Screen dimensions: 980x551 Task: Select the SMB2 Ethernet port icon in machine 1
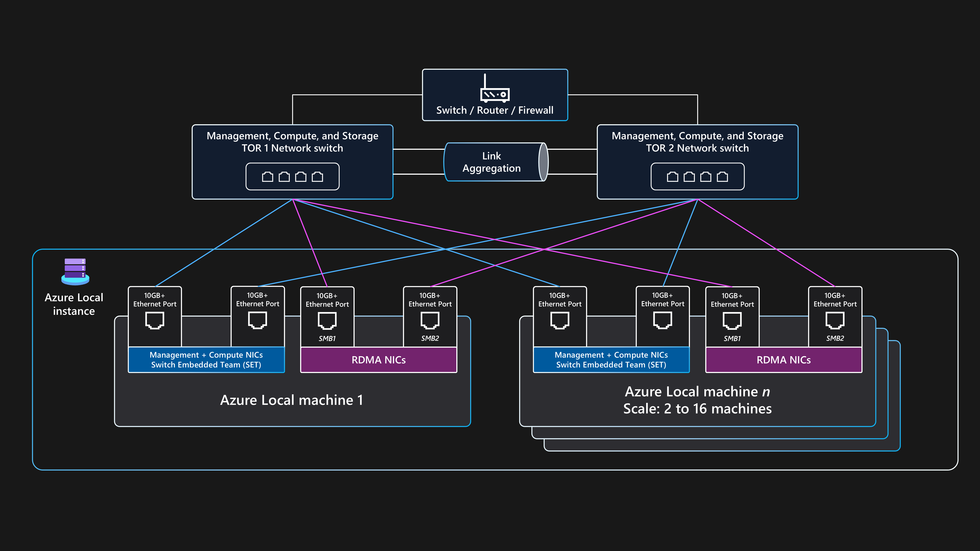[x=430, y=321]
